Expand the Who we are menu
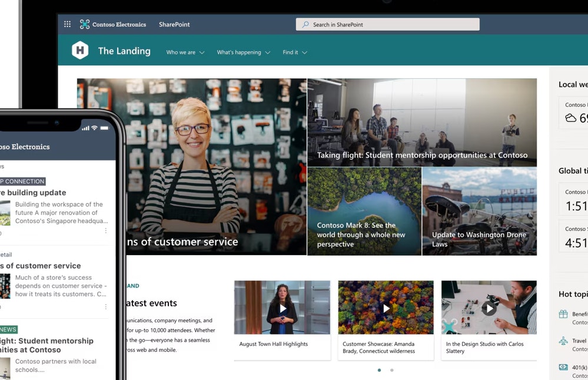588x380 pixels. click(x=185, y=52)
